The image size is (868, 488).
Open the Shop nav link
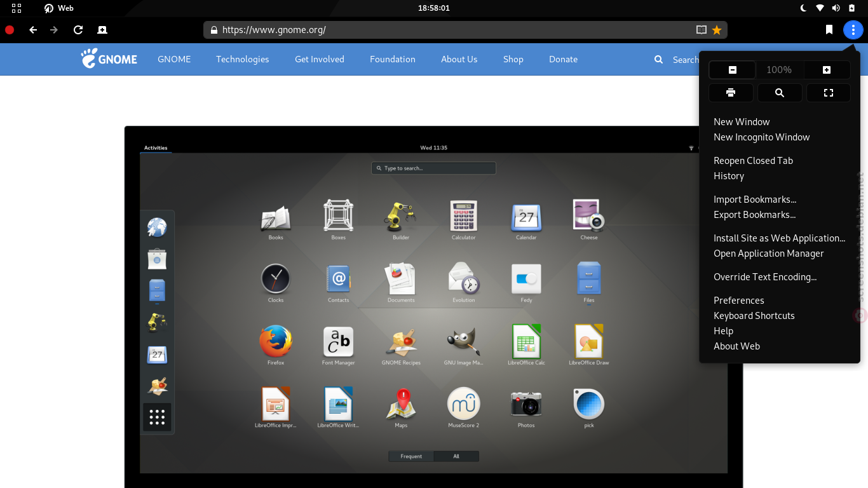(513, 59)
